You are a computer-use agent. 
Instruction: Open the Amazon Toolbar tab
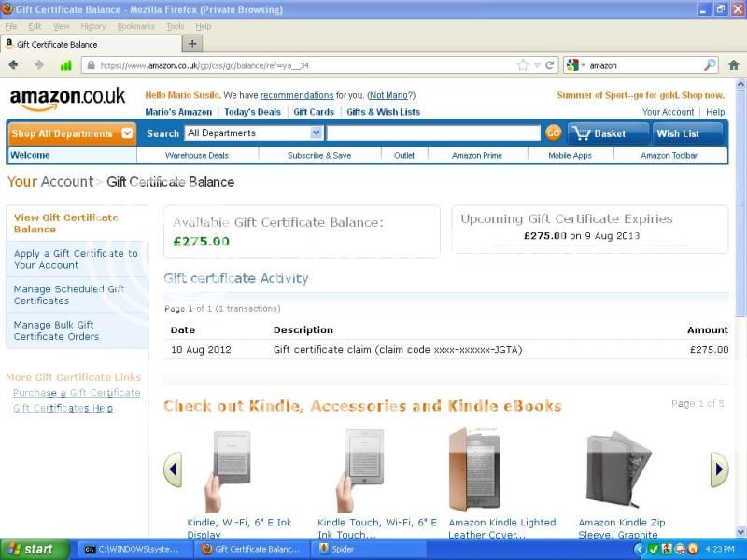coord(669,155)
